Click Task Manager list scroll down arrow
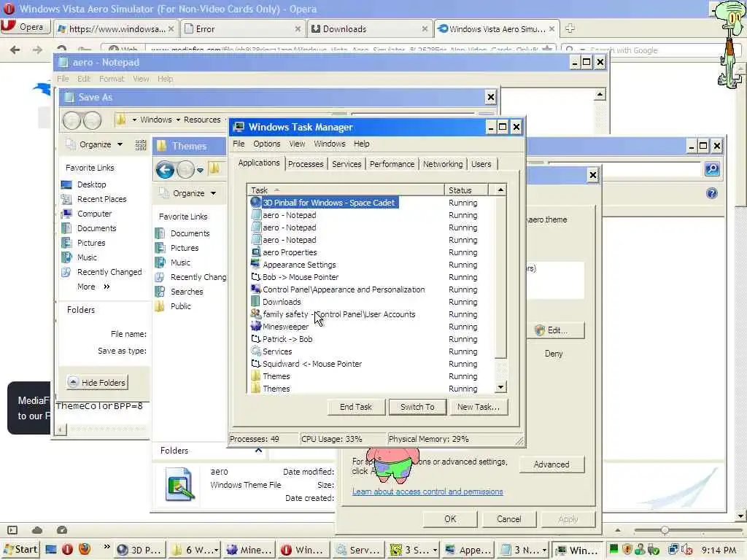The height and width of the screenshot is (560, 747). [x=500, y=388]
